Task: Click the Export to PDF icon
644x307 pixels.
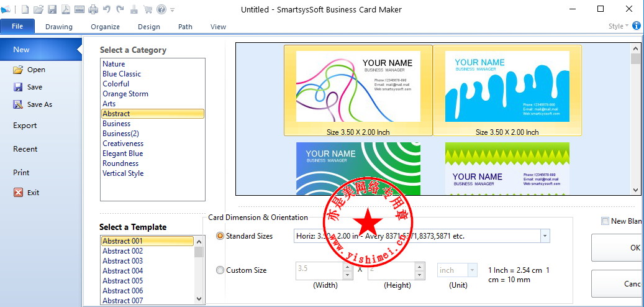Action: pyautogui.click(x=66, y=9)
